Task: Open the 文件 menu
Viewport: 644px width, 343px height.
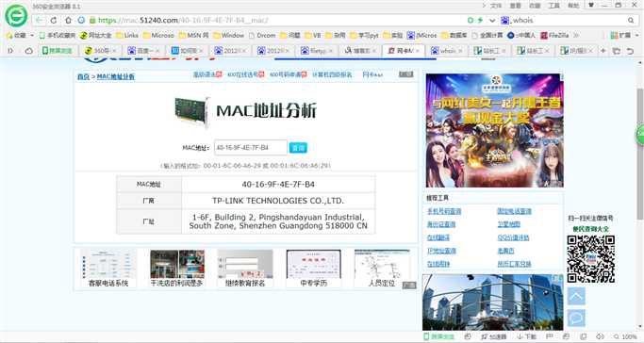Action: coord(496,6)
